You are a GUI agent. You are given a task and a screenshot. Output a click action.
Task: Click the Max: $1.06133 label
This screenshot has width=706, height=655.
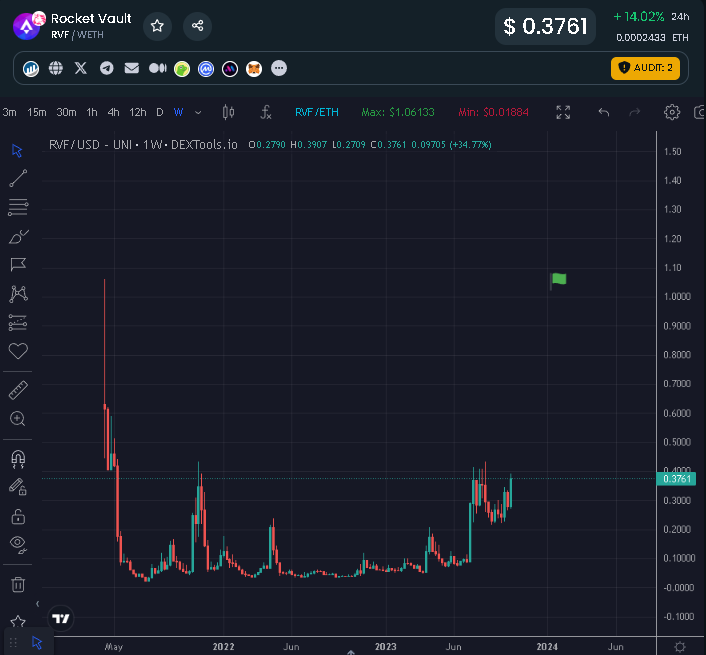tap(398, 112)
